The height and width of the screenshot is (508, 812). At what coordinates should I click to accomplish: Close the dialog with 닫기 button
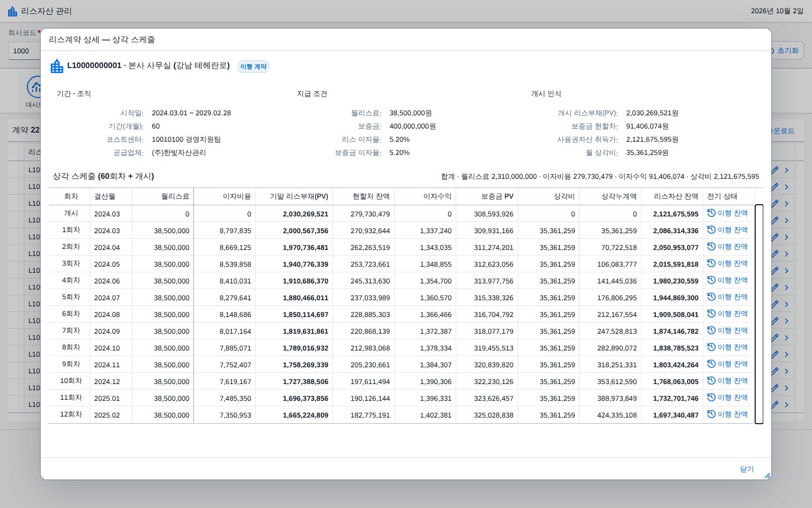click(747, 469)
